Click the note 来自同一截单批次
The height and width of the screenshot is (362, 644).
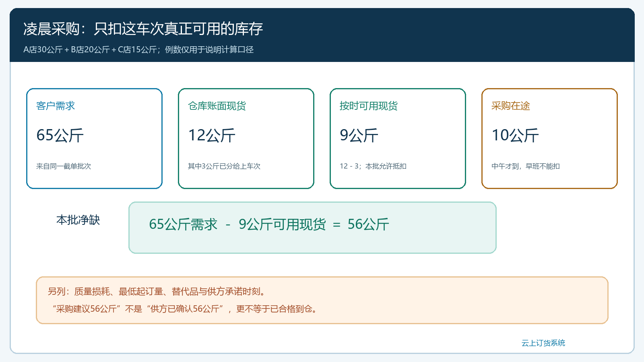pyautogui.click(x=64, y=166)
